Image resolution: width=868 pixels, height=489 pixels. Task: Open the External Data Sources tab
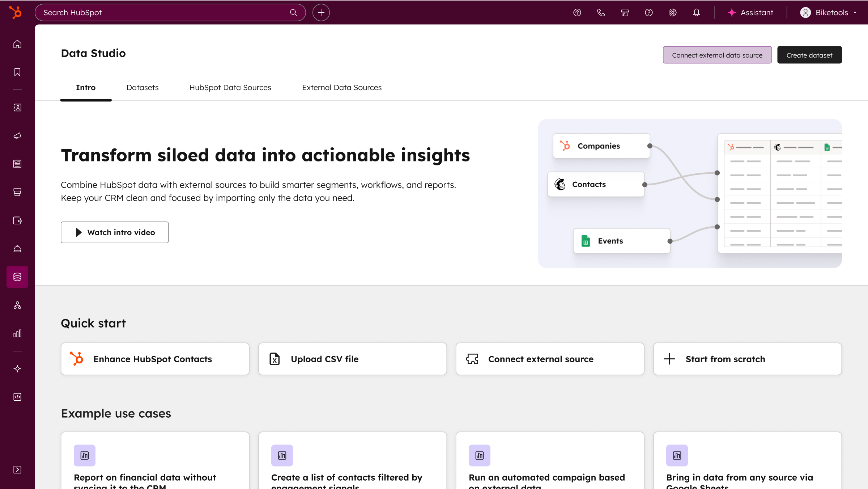[x=341, y=88]
